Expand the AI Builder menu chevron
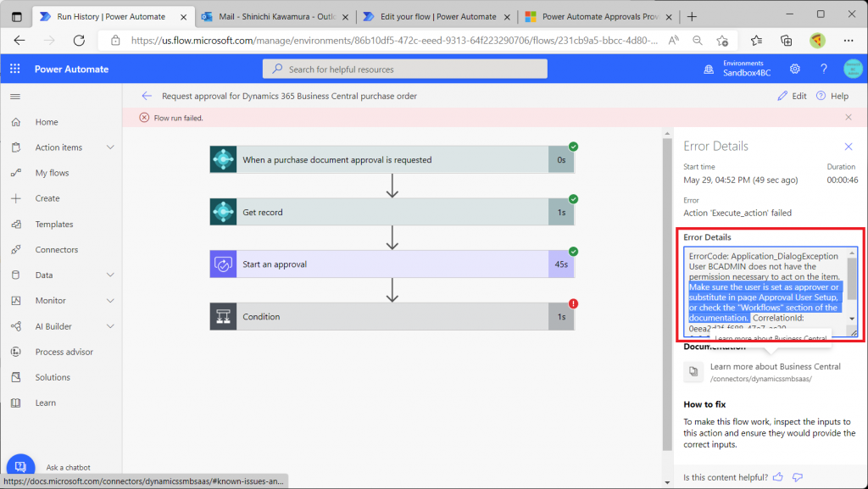Screen dimensions: 868x489 [x=110, y=326]
